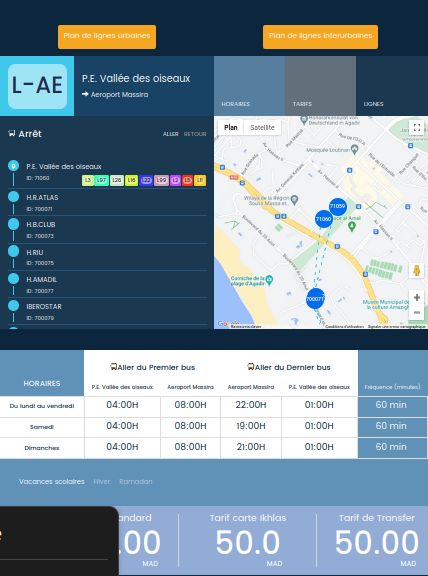
Task: Select the H.R.ATLAS stop circle marker
Action: (14, 197)
